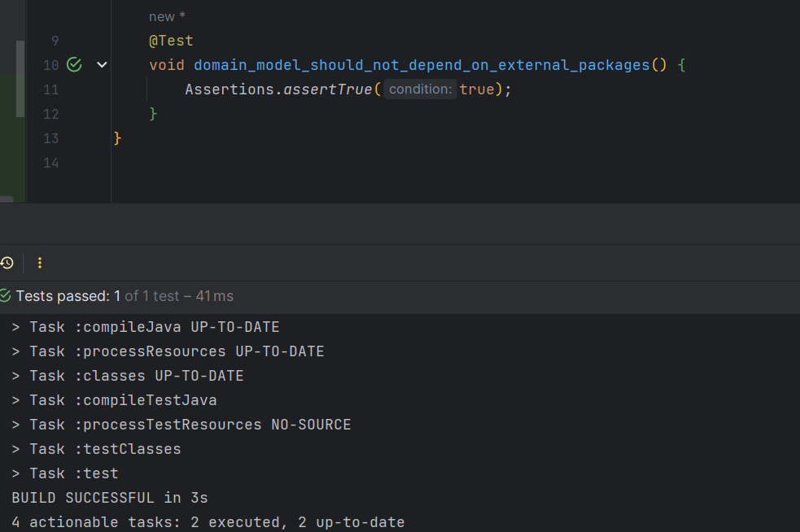Click the ':processResources UP-TO-DATE' console line
This screenshot has width=800, height=532.
[x=168, y=351]
